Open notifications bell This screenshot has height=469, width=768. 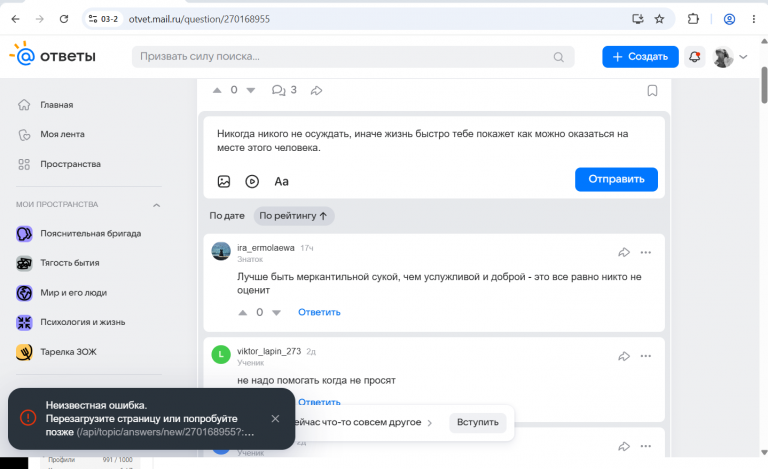coord(695,57)
